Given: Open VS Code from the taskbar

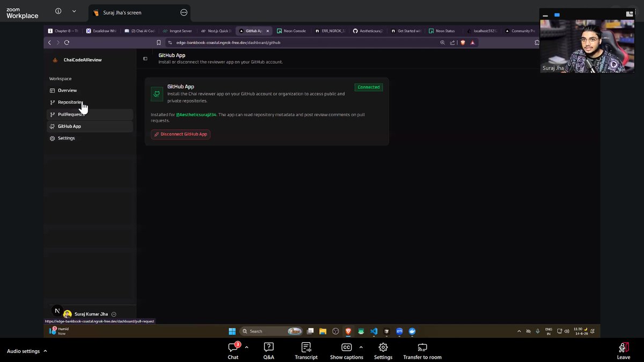Looking at the screenshot, I should (374, 331).
